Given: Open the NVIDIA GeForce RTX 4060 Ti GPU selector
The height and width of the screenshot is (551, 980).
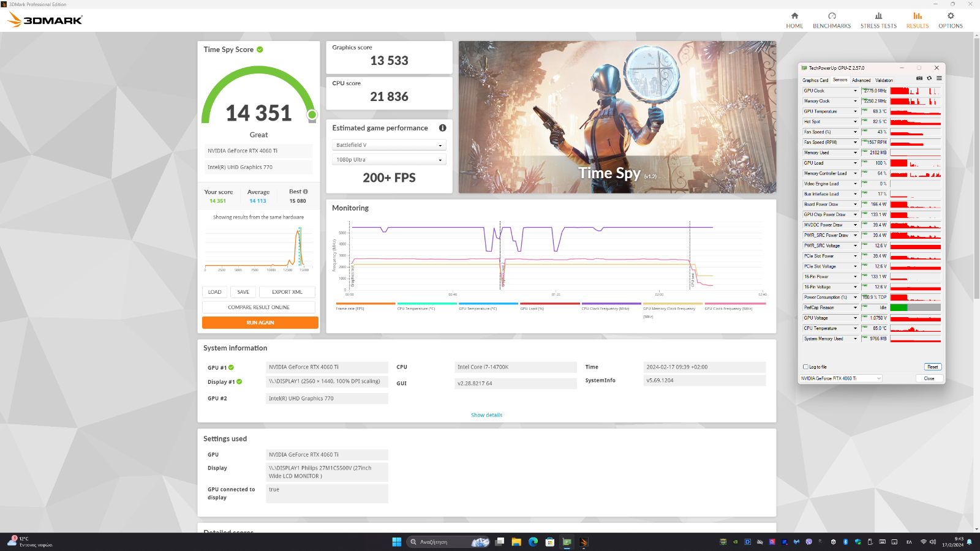Looking at the screenshot, I should click(841, 378).
